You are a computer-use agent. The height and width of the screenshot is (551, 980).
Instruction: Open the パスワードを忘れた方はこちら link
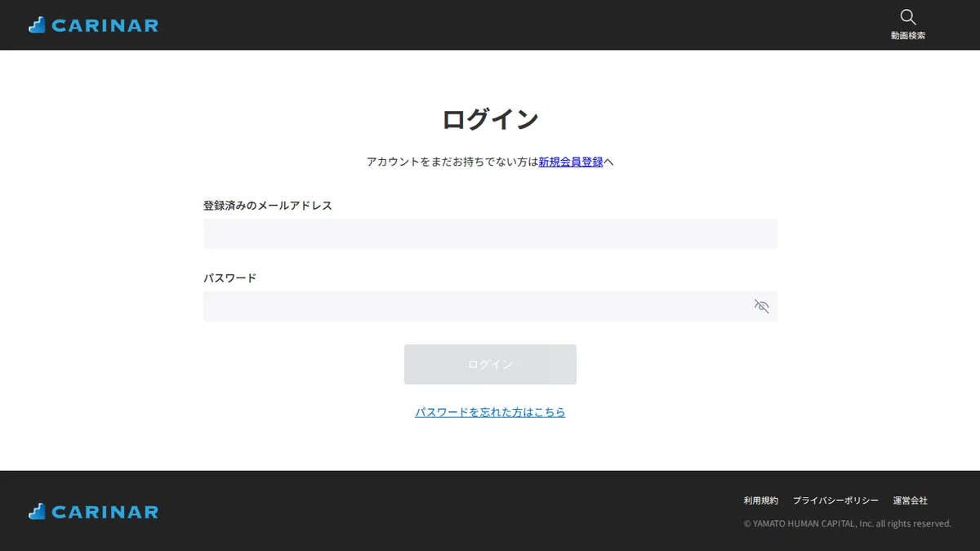[x=490, y=412]
